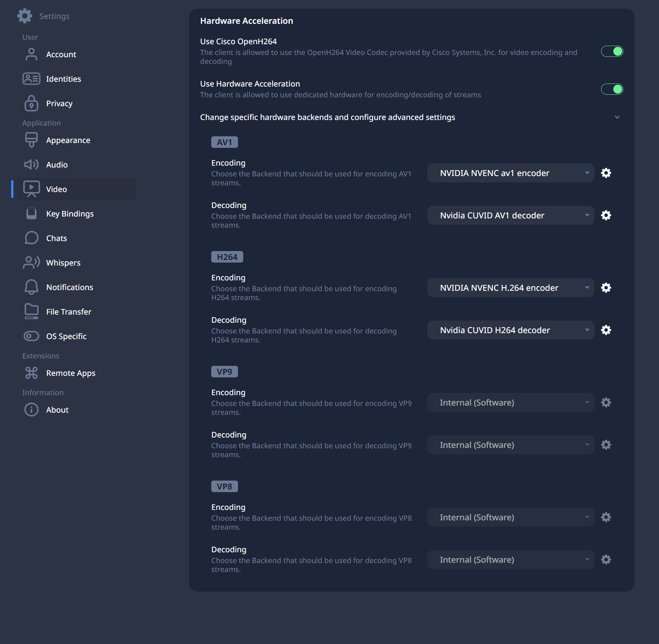Viewport: 659px width, 644px height.
Task: Collapse the advanced hardware backends section
Action: [617, 117]
